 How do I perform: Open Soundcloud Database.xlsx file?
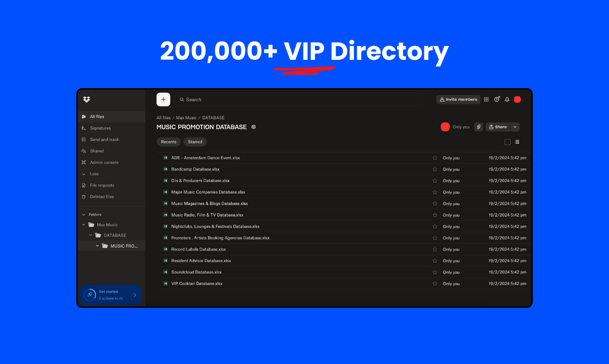pyautogui.click(x=197, y=272)
